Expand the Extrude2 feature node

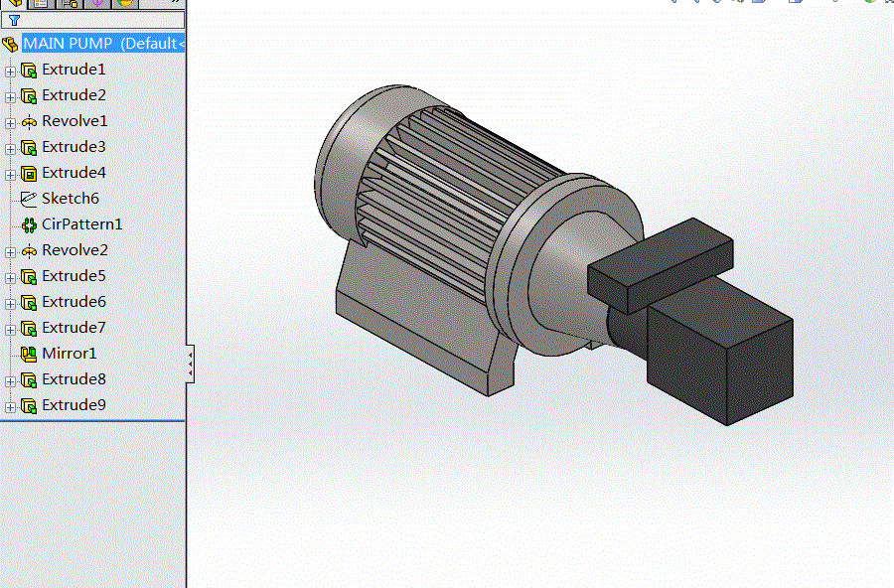coord(10,96)
